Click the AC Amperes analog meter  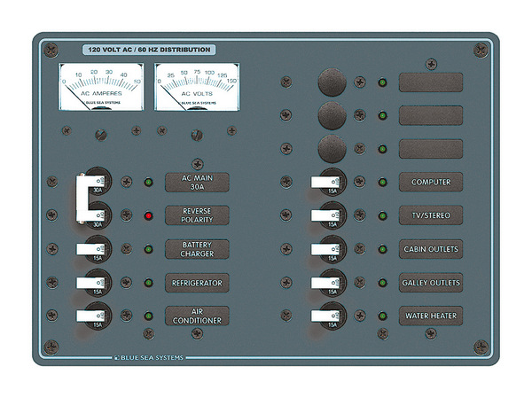(101, 87)
